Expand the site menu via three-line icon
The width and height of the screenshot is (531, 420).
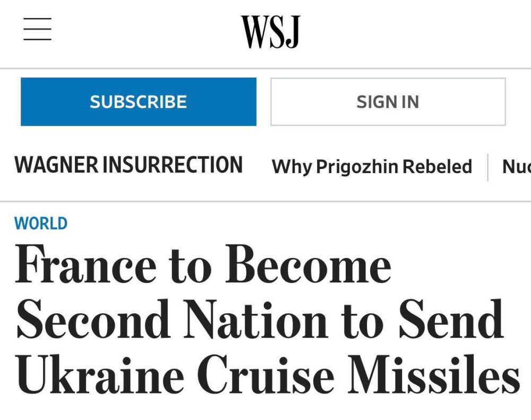coord(37,29)
